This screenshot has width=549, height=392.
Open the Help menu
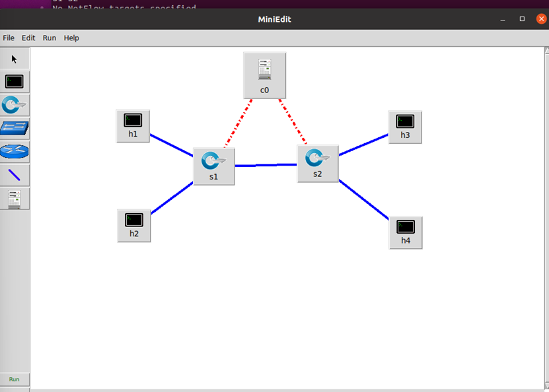coord(71,38)
